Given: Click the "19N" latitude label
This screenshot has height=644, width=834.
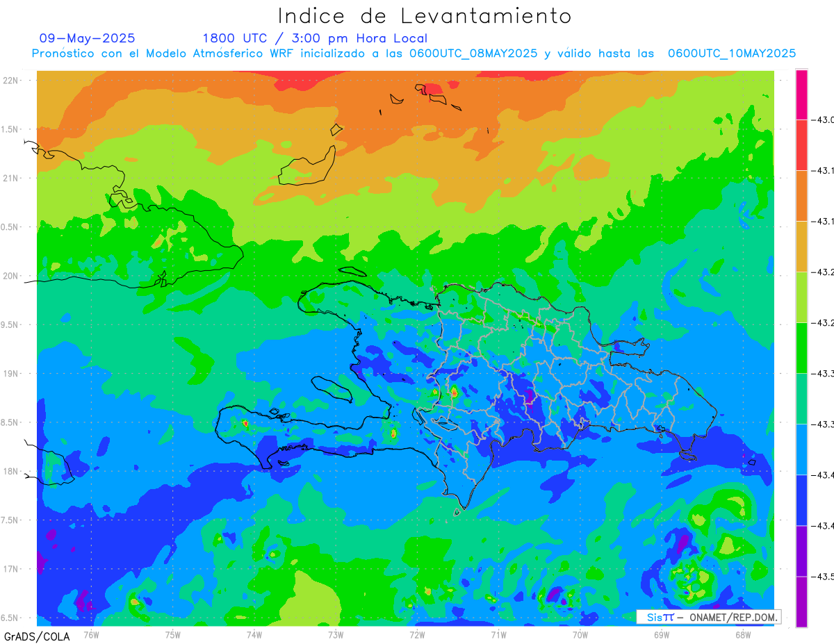Looking at the screenshot, I should 11,373.
